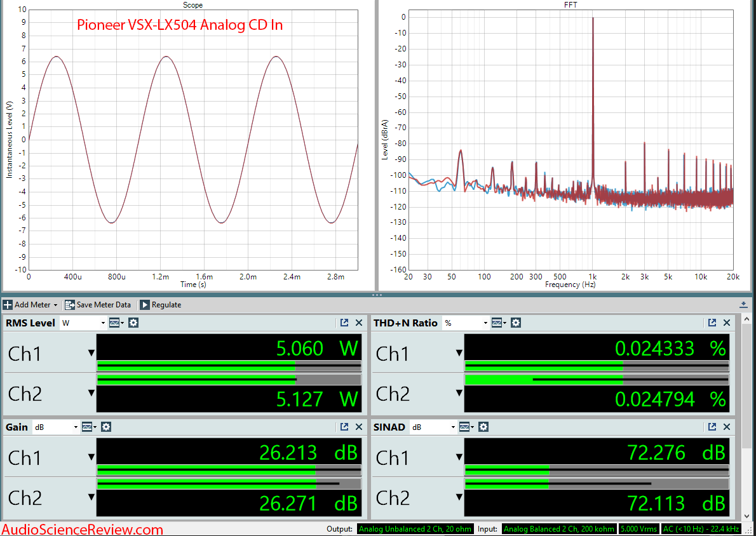Expand the RMS Level Ch2 arrow
756x536 pixels.
(91, 393)
